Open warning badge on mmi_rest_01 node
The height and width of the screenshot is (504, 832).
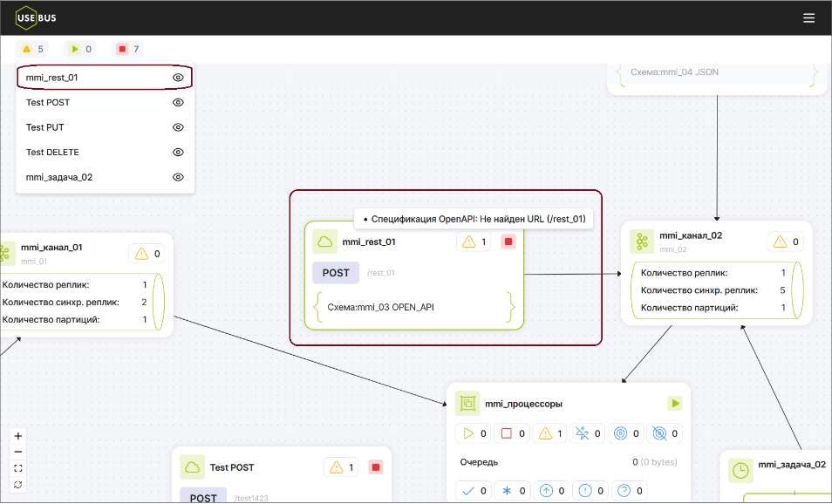click(x=474, y=242)
